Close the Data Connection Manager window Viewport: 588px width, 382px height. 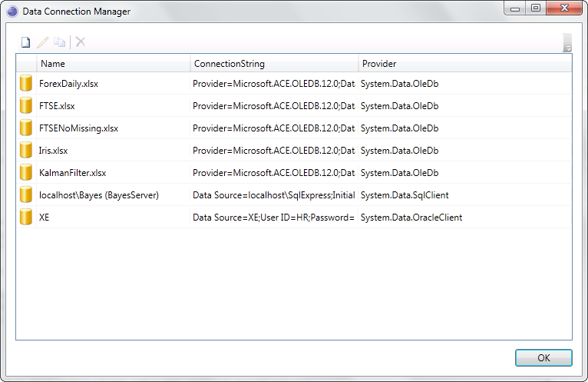pos(564,8)
